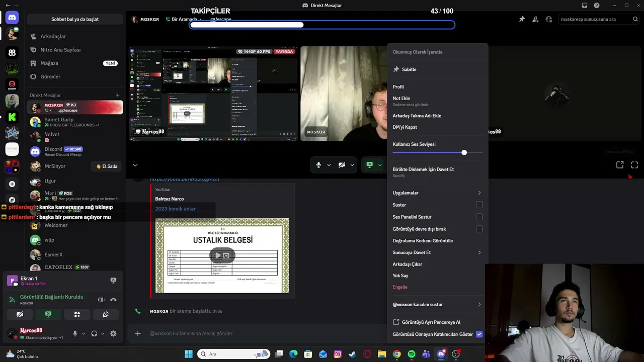The image size is (644, 362).
Task: Open noise suppression waveform icon
Action: pyautogui.click(x=101, y=300)
